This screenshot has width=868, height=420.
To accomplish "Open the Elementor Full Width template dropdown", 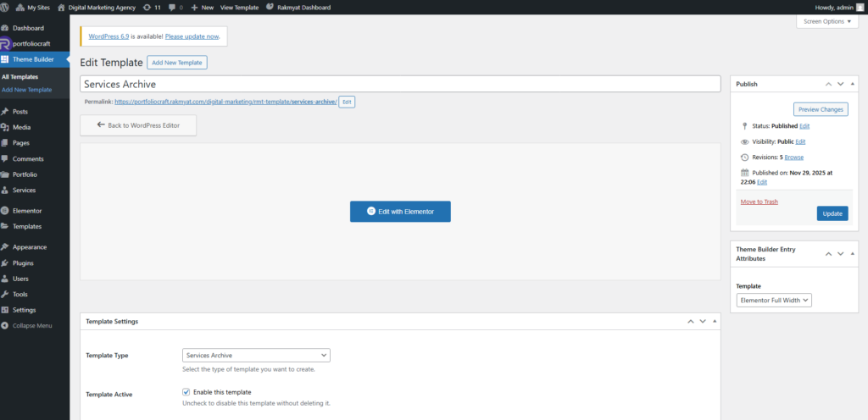I will (x=774, y=300).
